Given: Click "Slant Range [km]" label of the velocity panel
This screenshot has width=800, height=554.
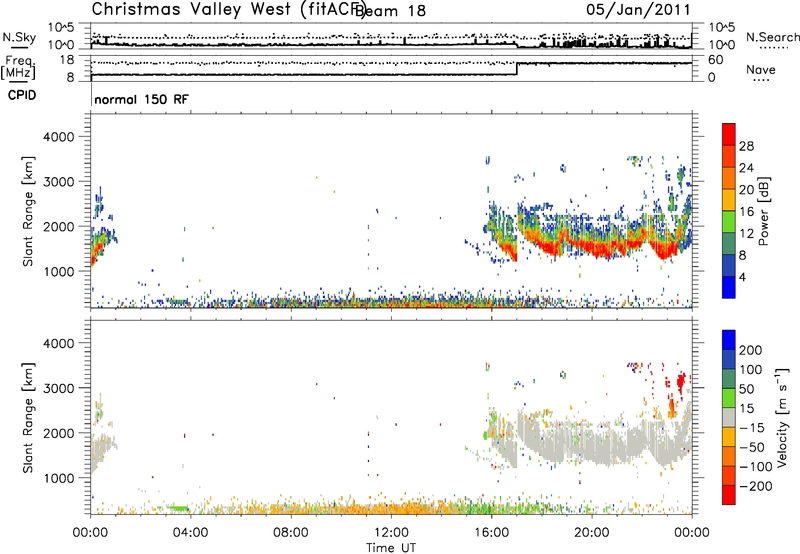Looking at the screenshot, I should [28, 418].
